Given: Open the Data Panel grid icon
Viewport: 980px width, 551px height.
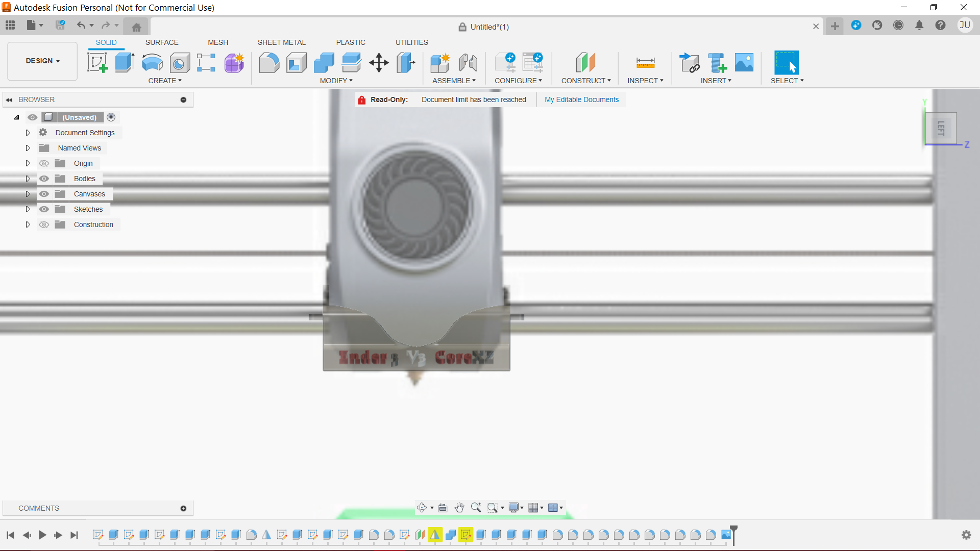Looking at the screenshot, I should pyautogui.click(x=10, y=25).
